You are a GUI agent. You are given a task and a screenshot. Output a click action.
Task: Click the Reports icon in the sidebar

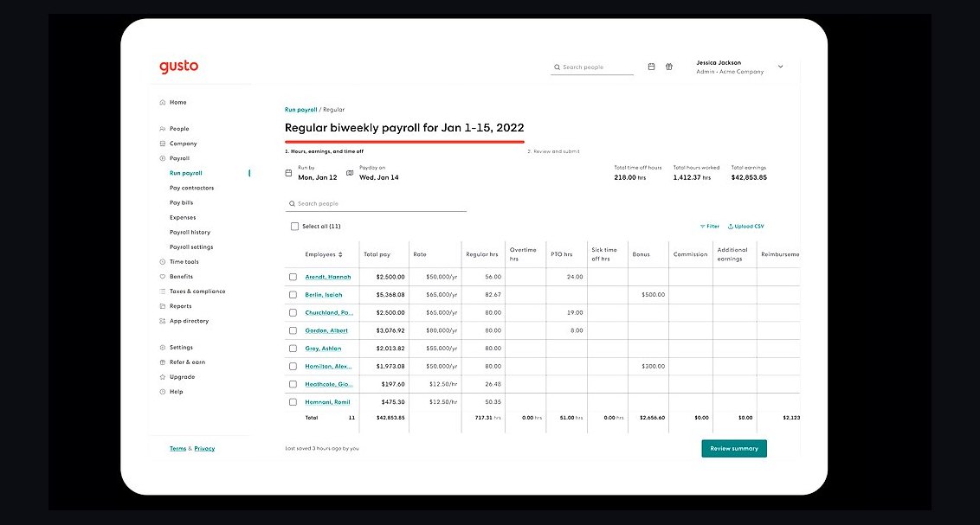[x=163, y=306]
